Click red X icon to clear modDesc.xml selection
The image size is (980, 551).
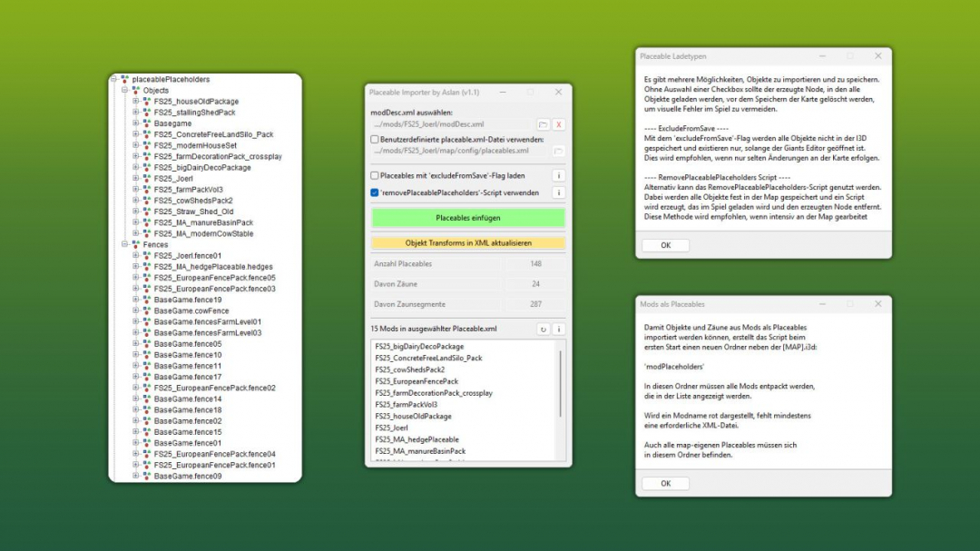558,124
